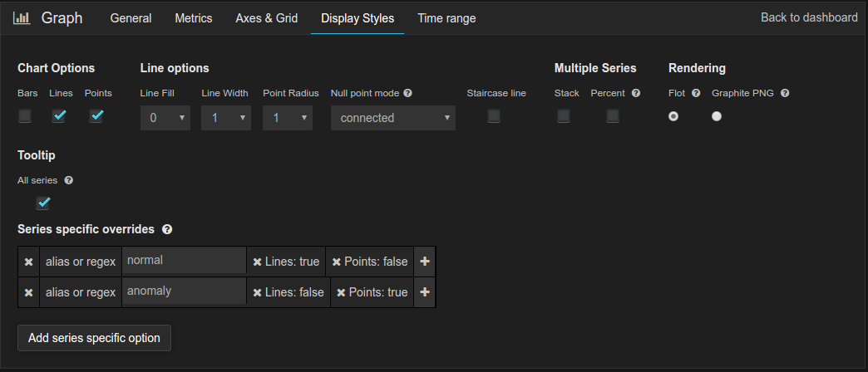
Task: Click help icon beside Percent label
Action: point(636,93)
